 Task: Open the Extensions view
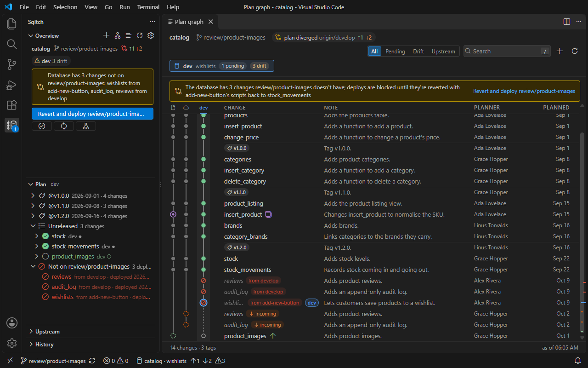click(x=12, y=105)
